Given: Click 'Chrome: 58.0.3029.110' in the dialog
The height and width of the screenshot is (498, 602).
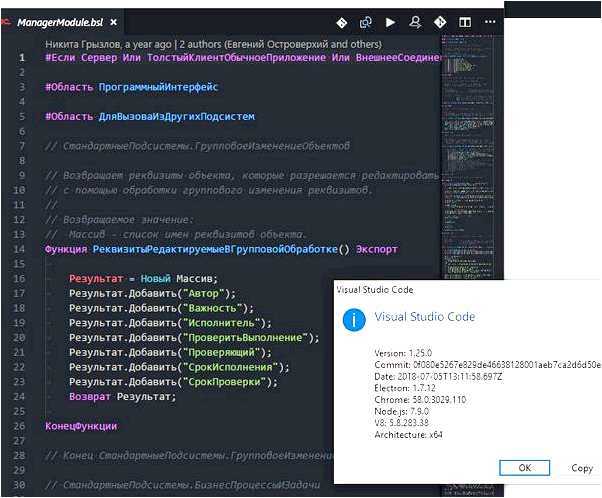Looking at the screenshot, I should (420, 400).
